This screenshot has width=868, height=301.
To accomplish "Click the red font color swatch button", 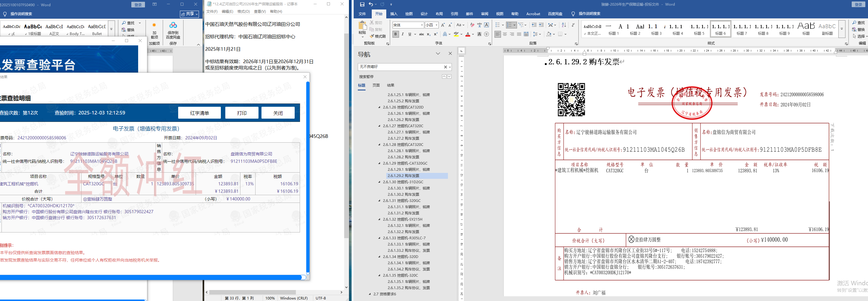I will pos(468,34).
